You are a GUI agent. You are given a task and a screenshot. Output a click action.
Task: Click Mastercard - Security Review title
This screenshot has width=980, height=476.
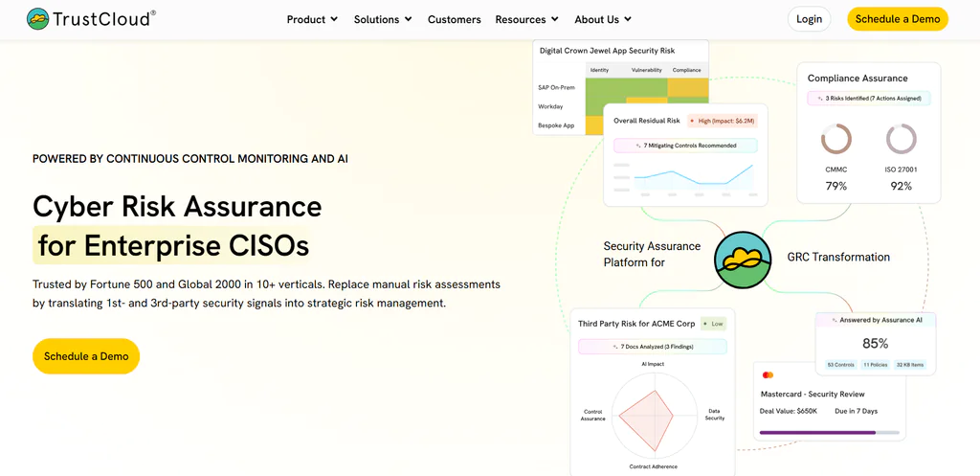pos(813,394)
